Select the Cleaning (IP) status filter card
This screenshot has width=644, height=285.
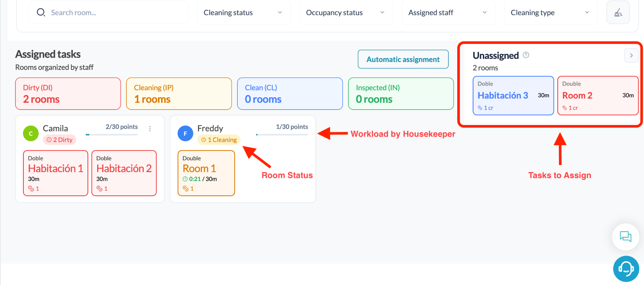click(x=179, y=94)
